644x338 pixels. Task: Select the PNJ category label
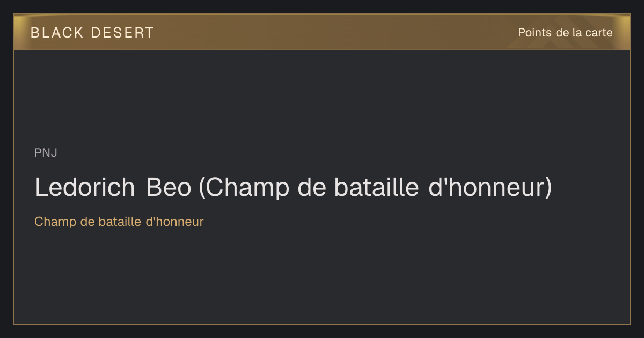pyautogui.click(x=46, y=153)
